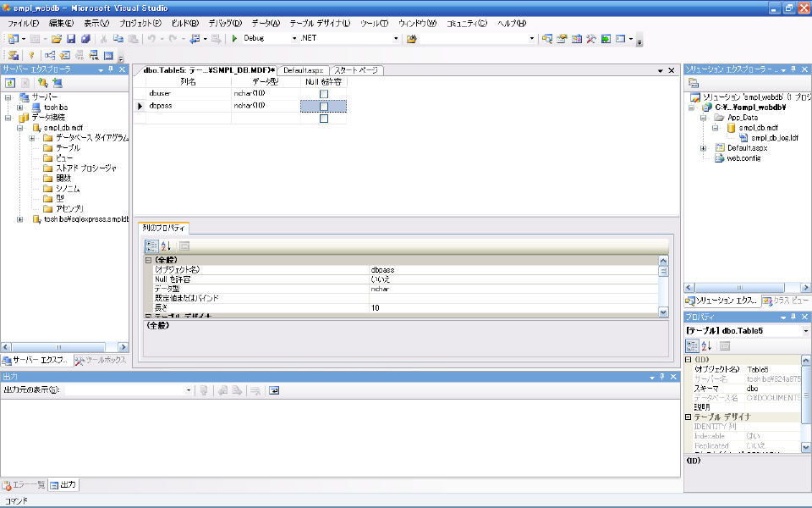
Task: Open Object Browser toolbar icon
Action: [x=576, y=39]
